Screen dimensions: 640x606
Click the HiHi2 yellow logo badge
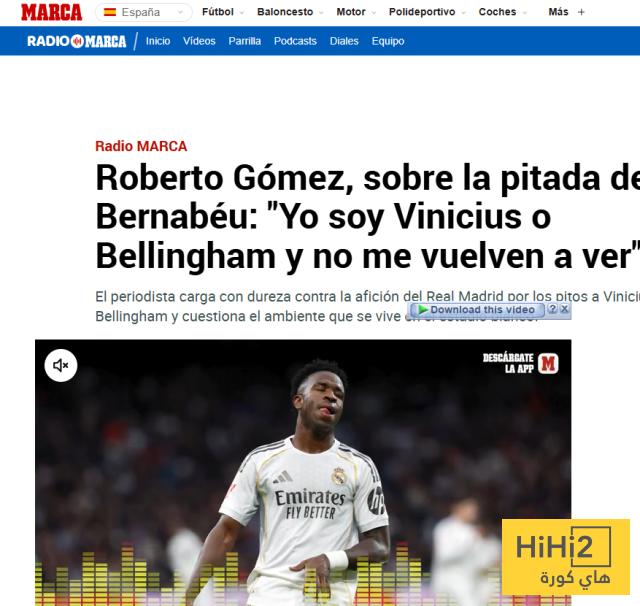click(x=566, y=557)
